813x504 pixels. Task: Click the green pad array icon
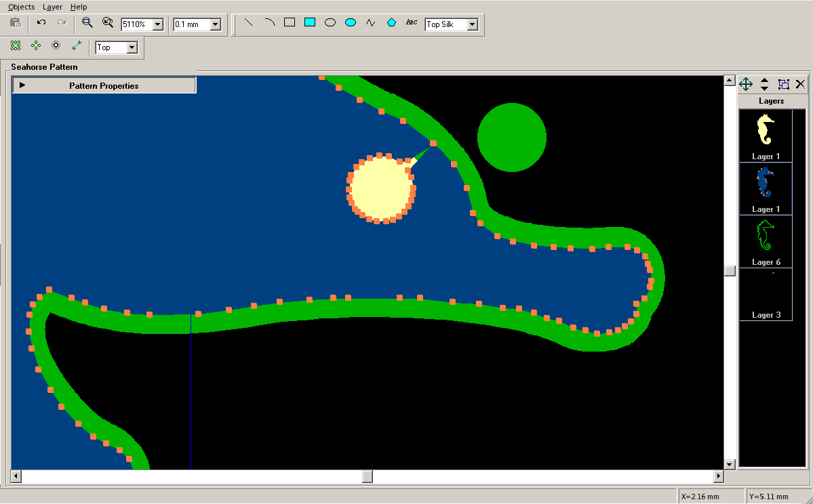pos(16,45)
